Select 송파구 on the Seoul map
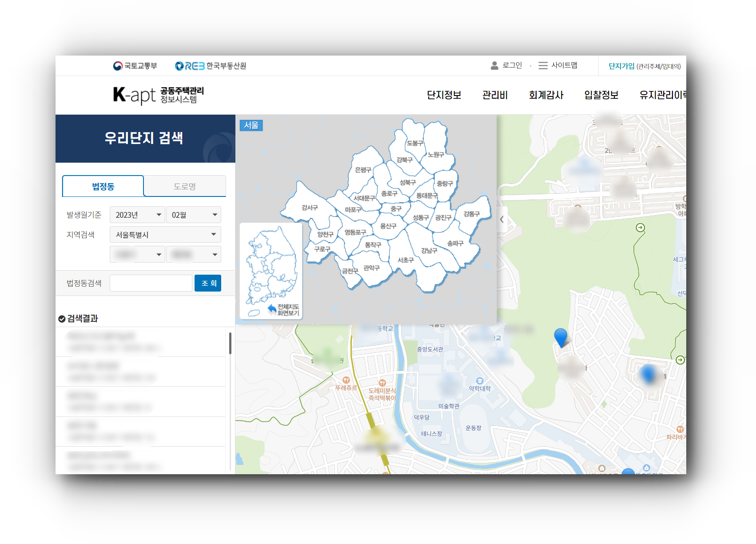This screenshot has width=756, height=544. tap(455, 243)
